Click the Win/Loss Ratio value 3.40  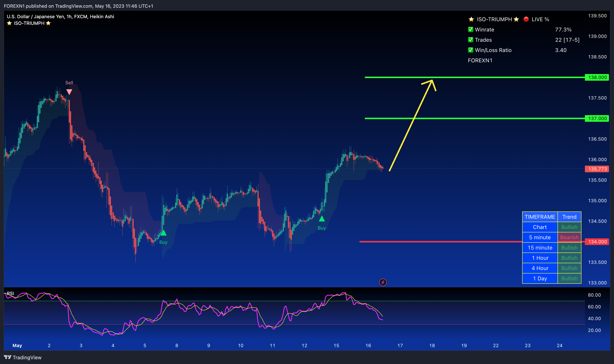(x=561, y=50)
